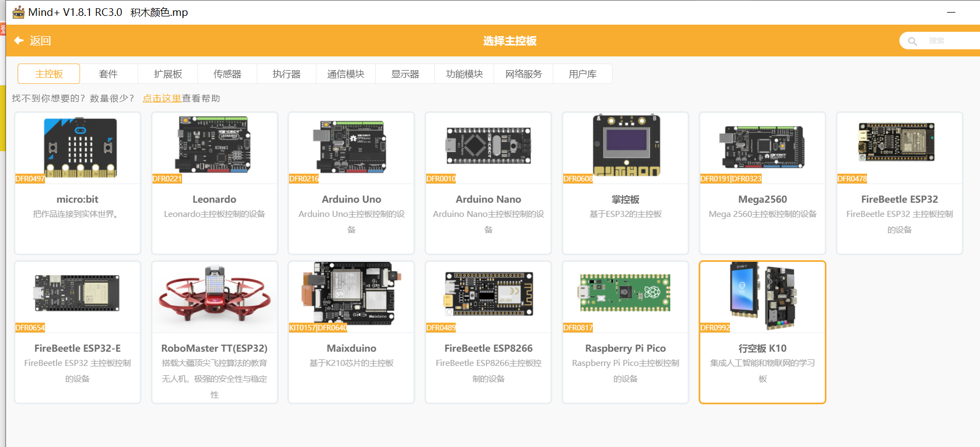Open the 扩展板 tab

pyautogui.click(x=168, y=74)
